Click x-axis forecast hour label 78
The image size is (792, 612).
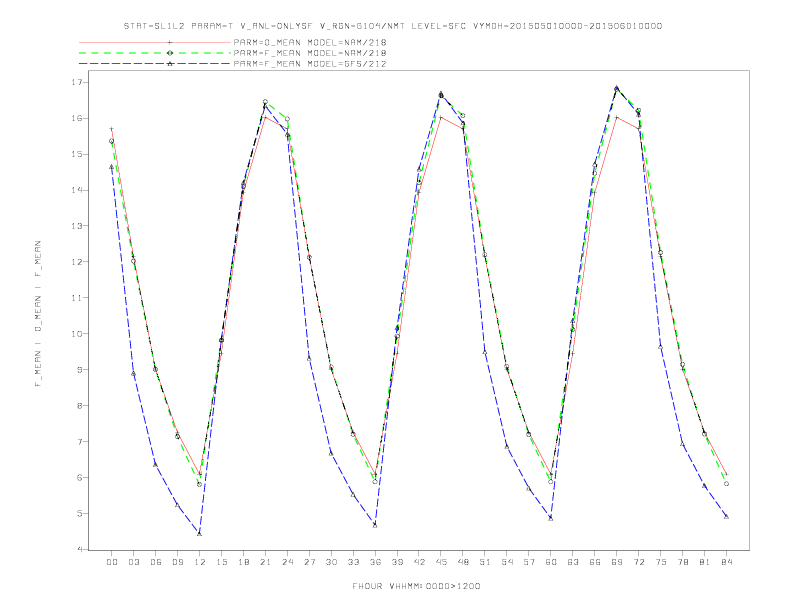[682, 562]
